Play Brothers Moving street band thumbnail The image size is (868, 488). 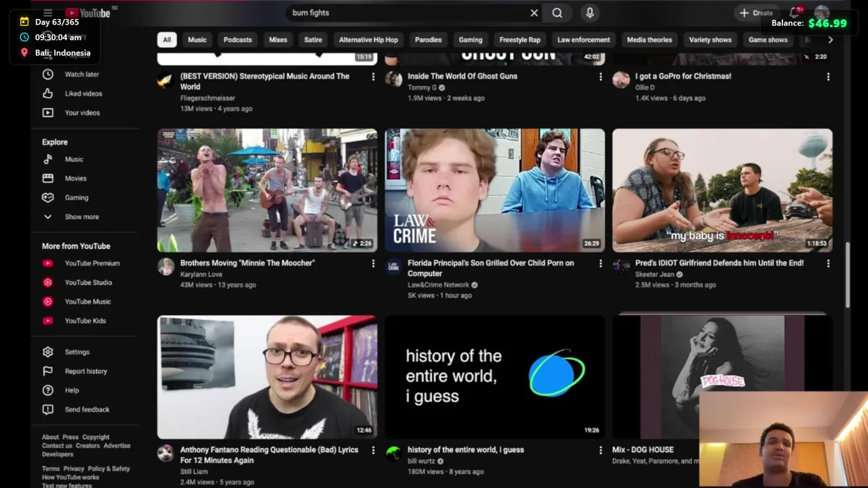click(267, 190)
